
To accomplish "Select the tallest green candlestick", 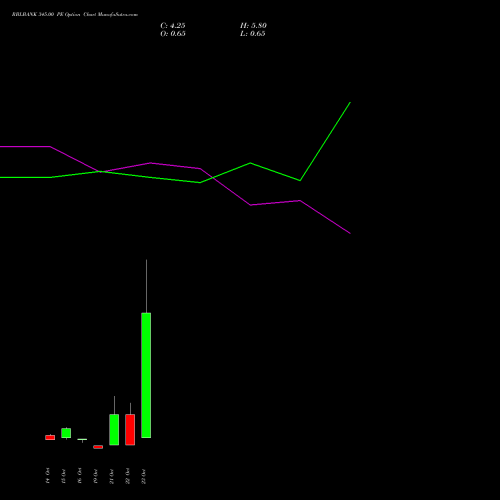I will 146,375.
